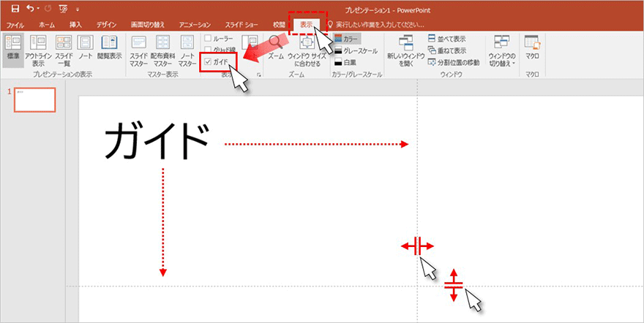Open the 挿入 (Insert) tab
This screenshot has width=644, height=323.
tap(75, 25)
